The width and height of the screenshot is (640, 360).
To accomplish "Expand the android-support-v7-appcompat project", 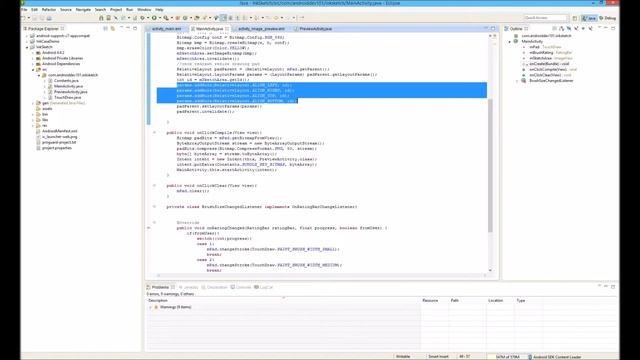I will (x=27, y=36).
